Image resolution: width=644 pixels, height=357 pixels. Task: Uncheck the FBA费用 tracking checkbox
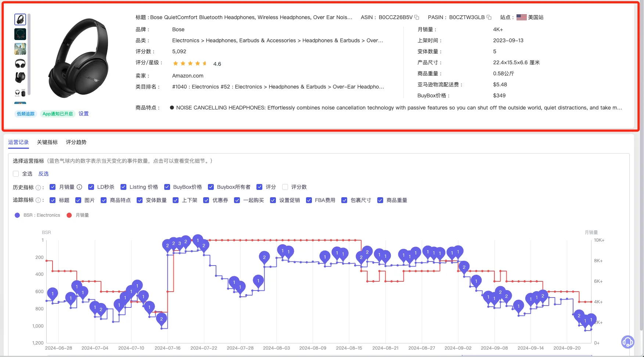(309, 200)
